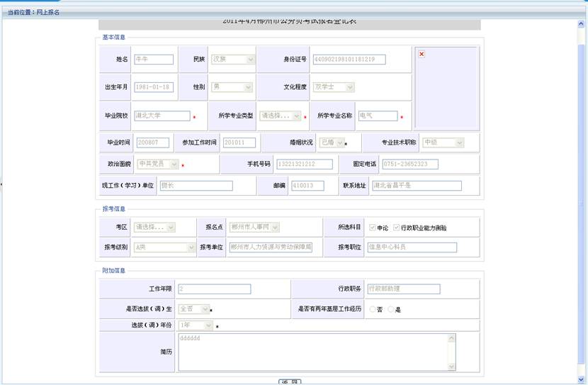Click the page scrollbar down arrow

(x=582, y=380)
